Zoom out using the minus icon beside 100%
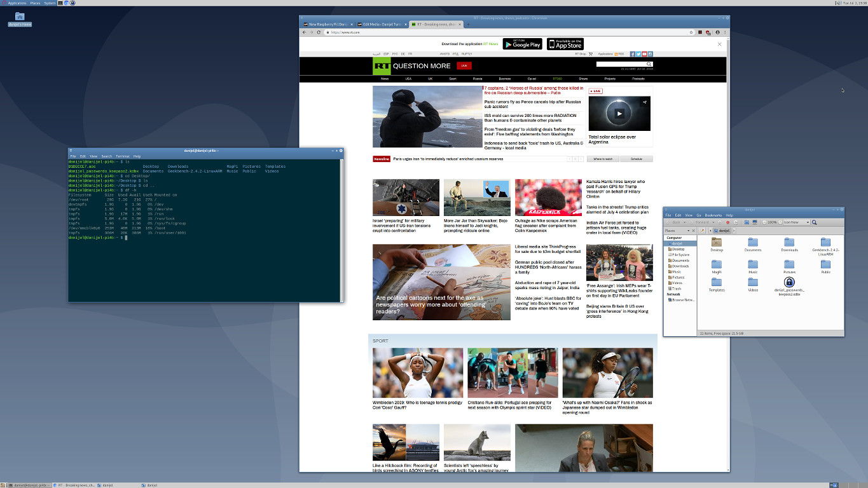 (764, 222)
